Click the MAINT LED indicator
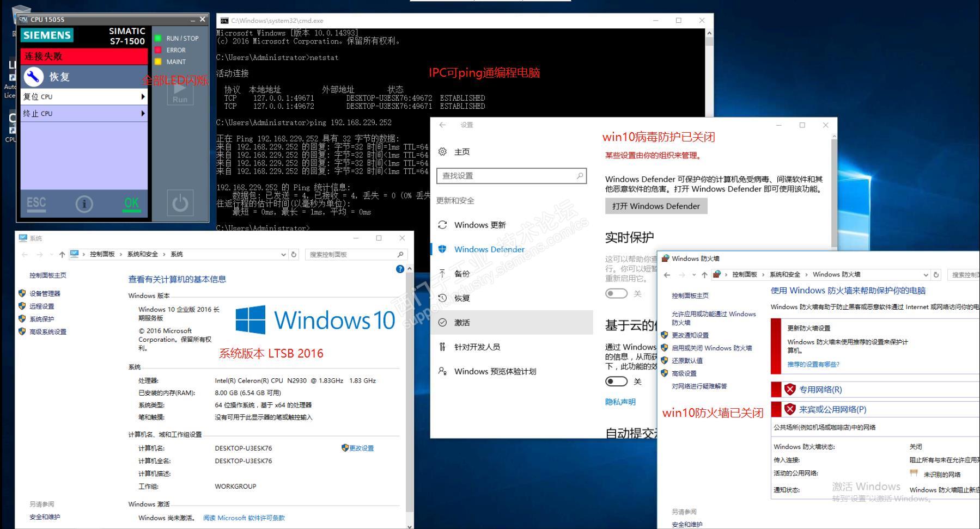 tap(158, 61)
